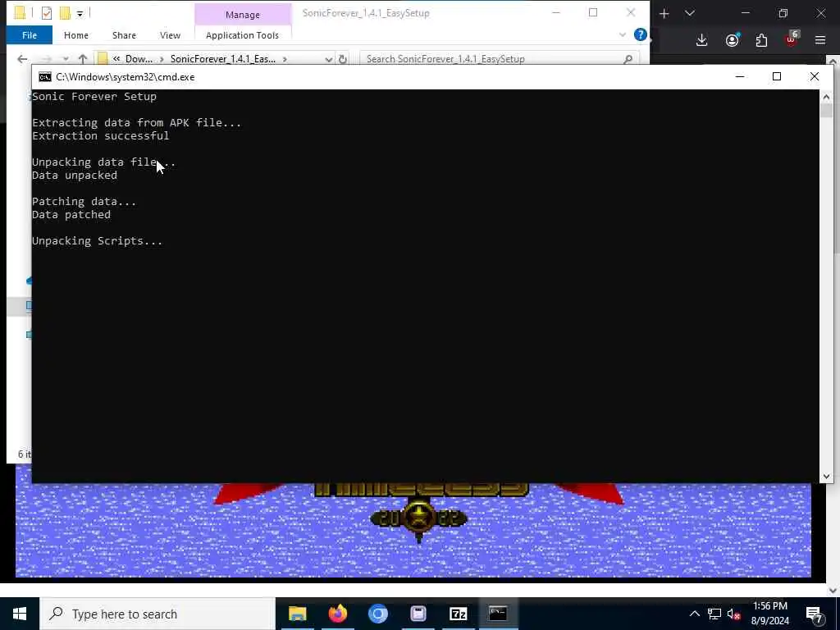Image resolution: width=840 pixels, height=630 pixels.
Task: Open 7-Zip from the taskbar
Action: [458, 614]
